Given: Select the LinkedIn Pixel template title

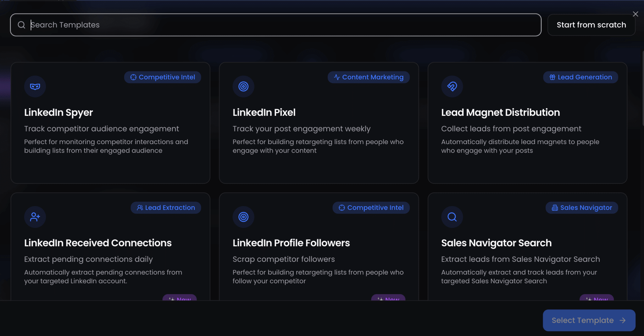Looking at the screenshot, I should (264, 112).
